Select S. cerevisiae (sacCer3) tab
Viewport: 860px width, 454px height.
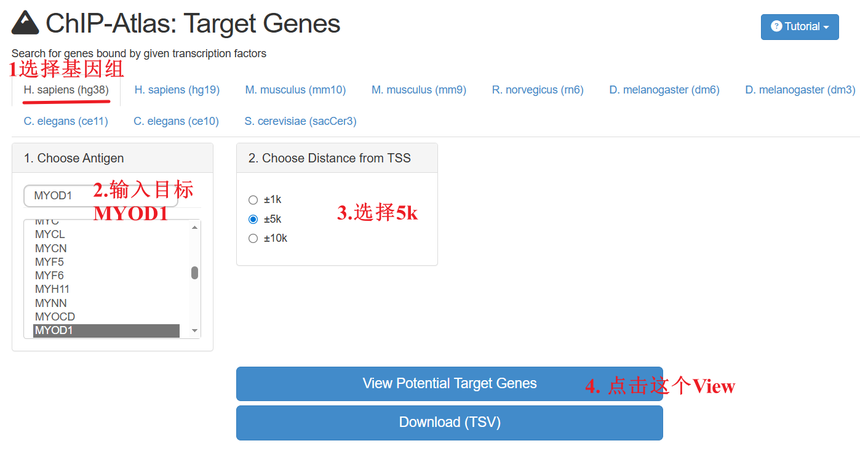pyautogui.click(x=300, y=121)
